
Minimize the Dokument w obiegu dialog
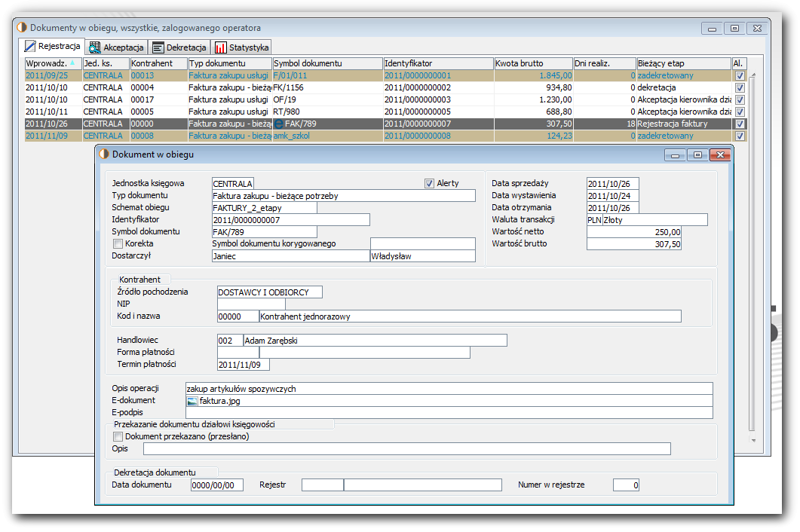[675, 155]
